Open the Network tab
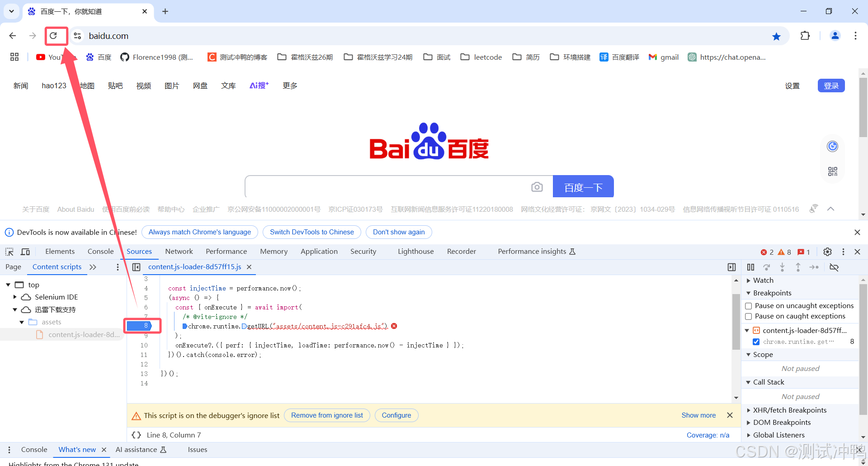Image resolution: width=868 pixels, height=466 pixels. click(x=179, y=252)
